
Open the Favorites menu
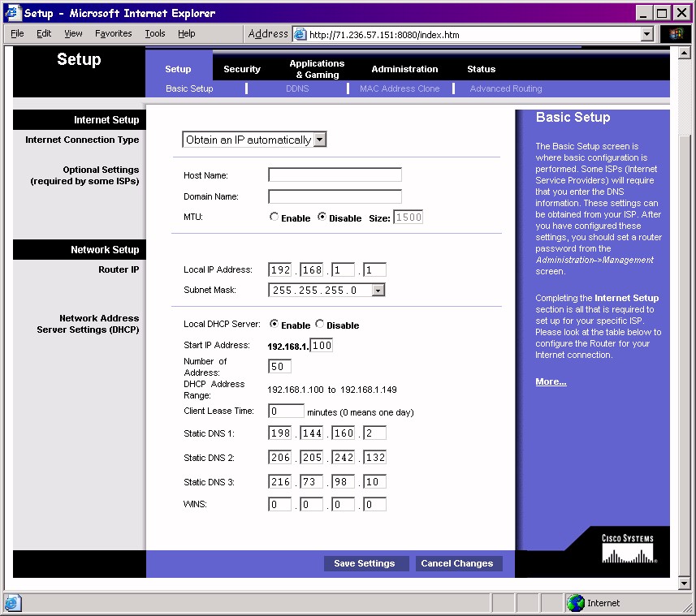click(x=113, y=33)
